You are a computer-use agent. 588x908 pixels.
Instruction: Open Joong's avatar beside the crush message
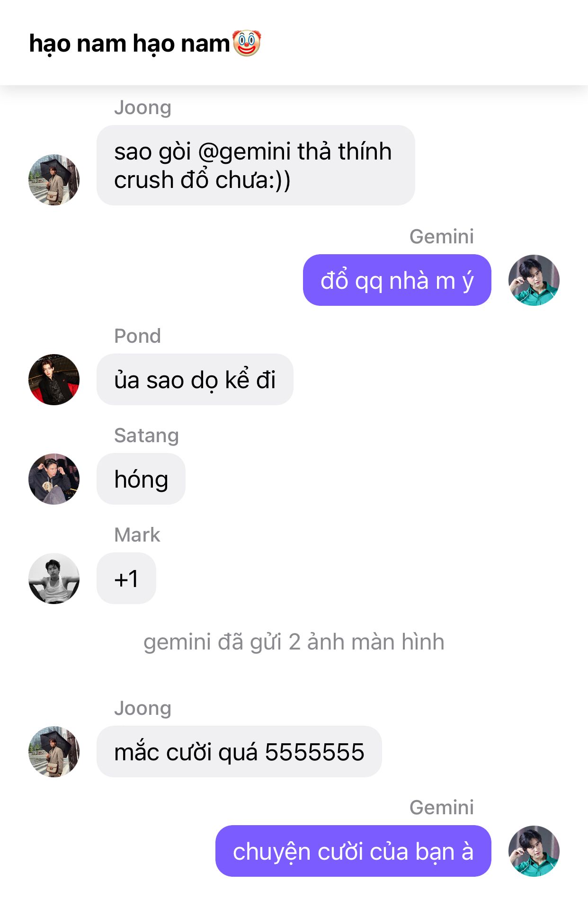pos(54,180)
